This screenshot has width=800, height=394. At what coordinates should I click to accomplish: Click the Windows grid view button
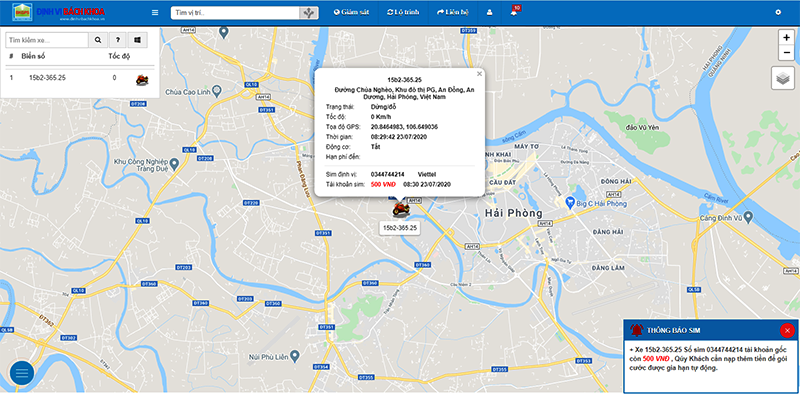coord(137,40)
